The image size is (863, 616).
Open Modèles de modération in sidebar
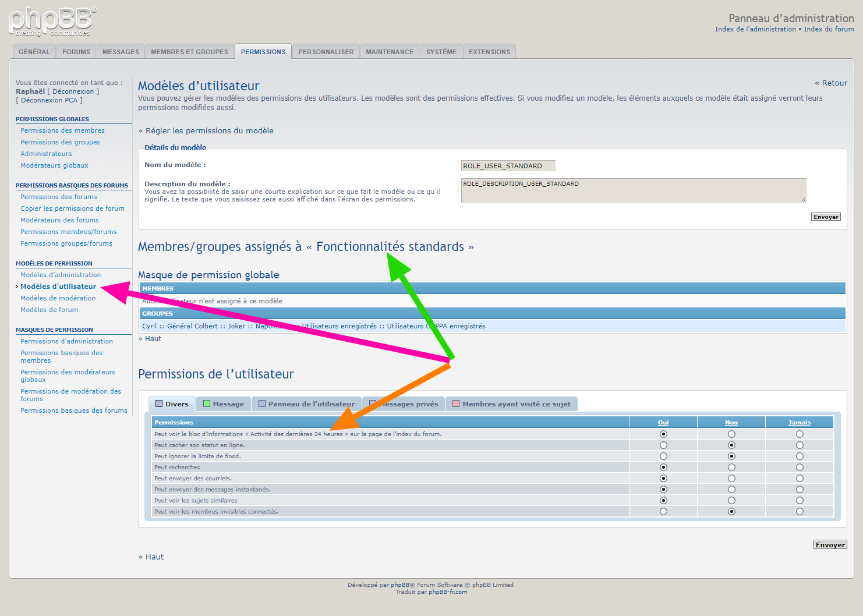coord(58,298)
